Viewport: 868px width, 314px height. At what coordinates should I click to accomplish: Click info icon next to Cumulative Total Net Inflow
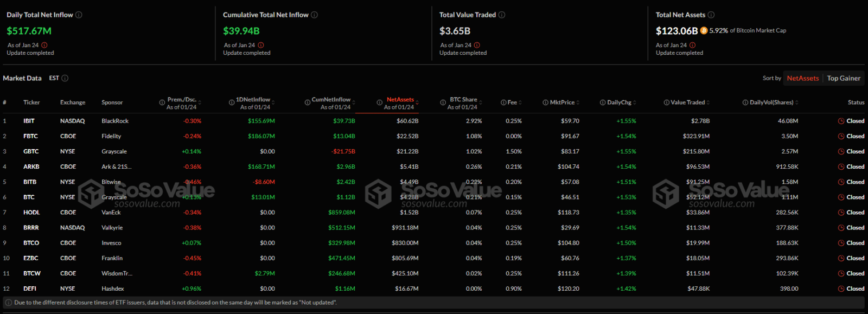(x=315, y=15)
